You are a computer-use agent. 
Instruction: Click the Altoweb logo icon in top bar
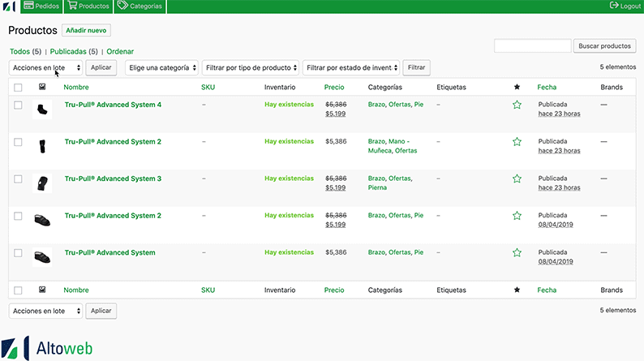coord(9,6)
